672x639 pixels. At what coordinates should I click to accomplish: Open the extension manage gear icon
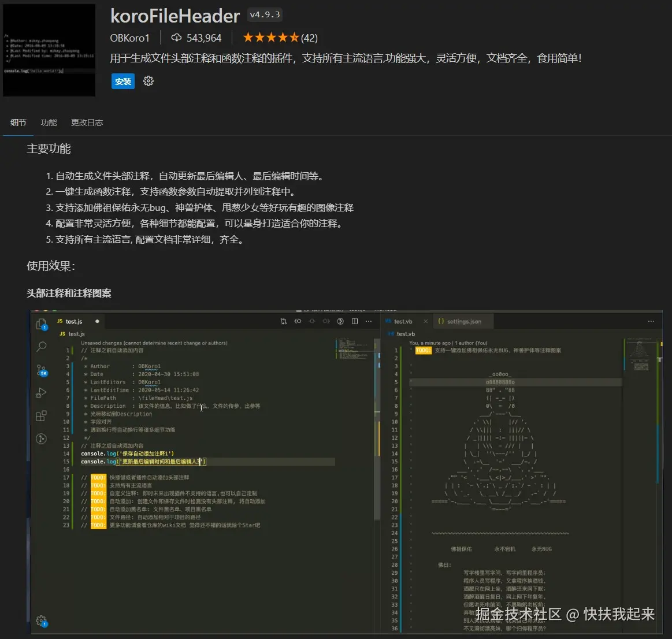[148, 81]
